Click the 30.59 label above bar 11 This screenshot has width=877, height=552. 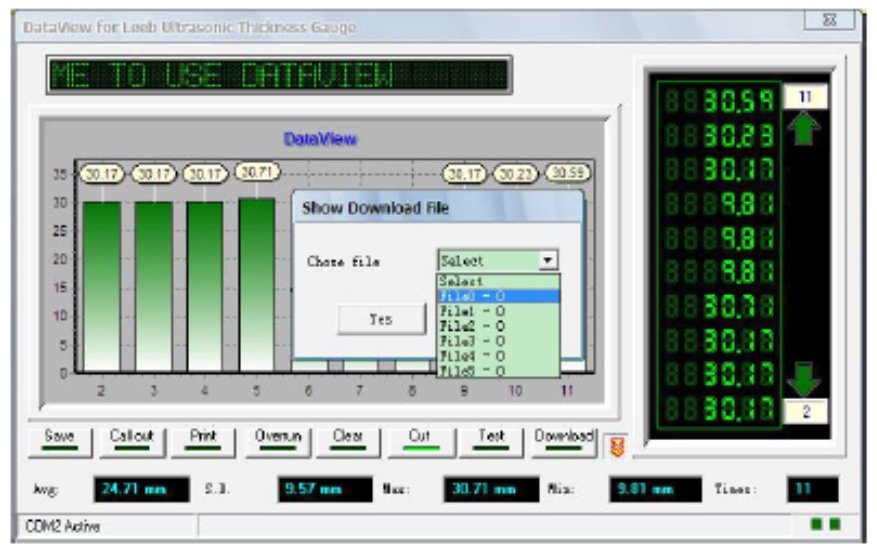568,172
